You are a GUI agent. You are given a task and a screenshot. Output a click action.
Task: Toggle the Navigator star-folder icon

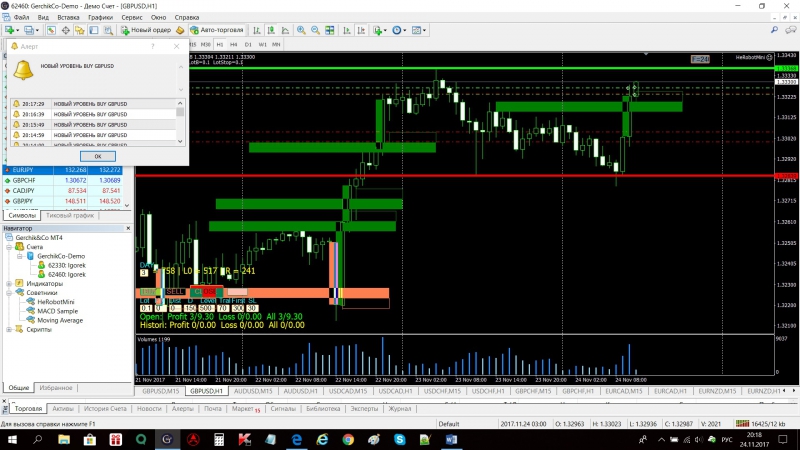click(x=80, y=30)
